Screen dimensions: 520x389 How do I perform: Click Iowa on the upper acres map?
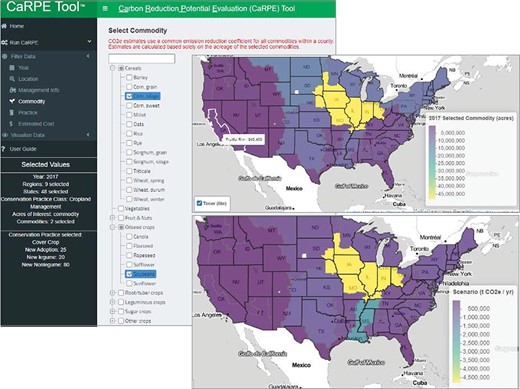(x=336, y=99)
